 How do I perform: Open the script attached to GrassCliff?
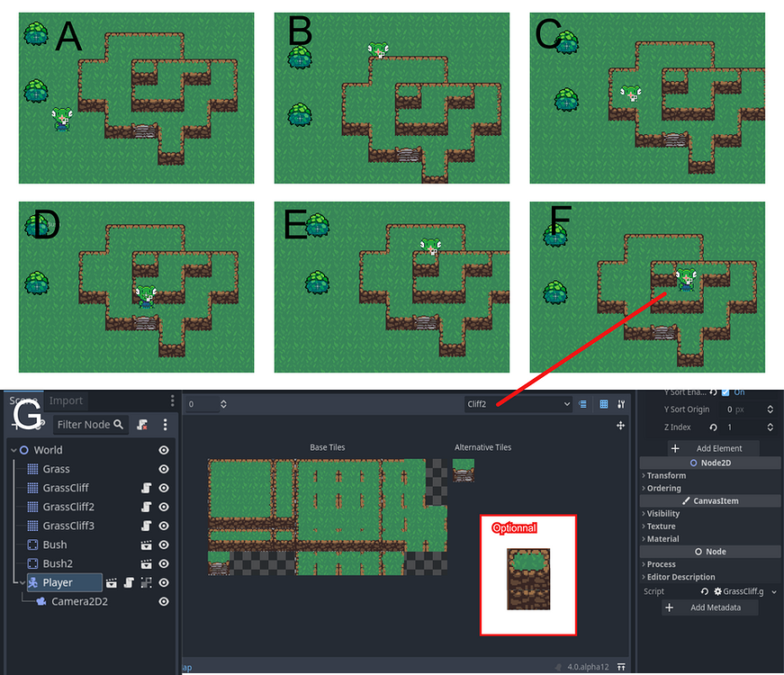[x=146, y=488]
